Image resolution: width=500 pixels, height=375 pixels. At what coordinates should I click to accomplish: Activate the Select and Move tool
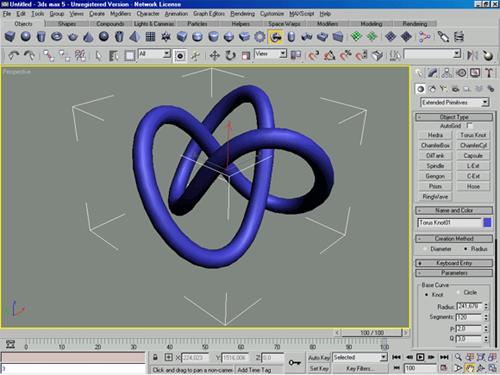click(214, 55)
